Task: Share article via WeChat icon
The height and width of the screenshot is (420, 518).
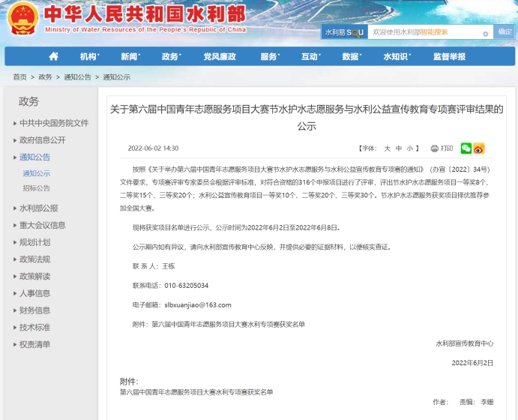Action: point(466,148)
